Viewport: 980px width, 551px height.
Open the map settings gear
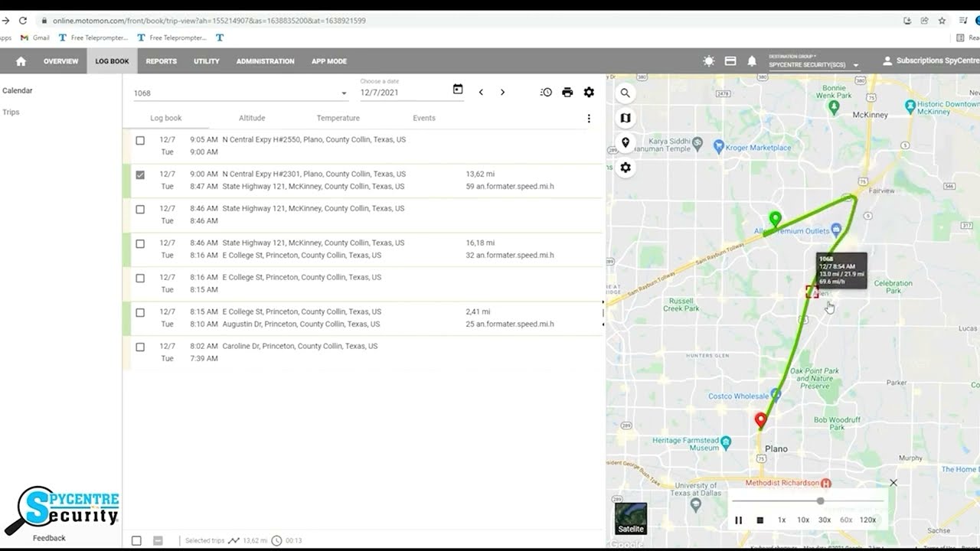626,168
